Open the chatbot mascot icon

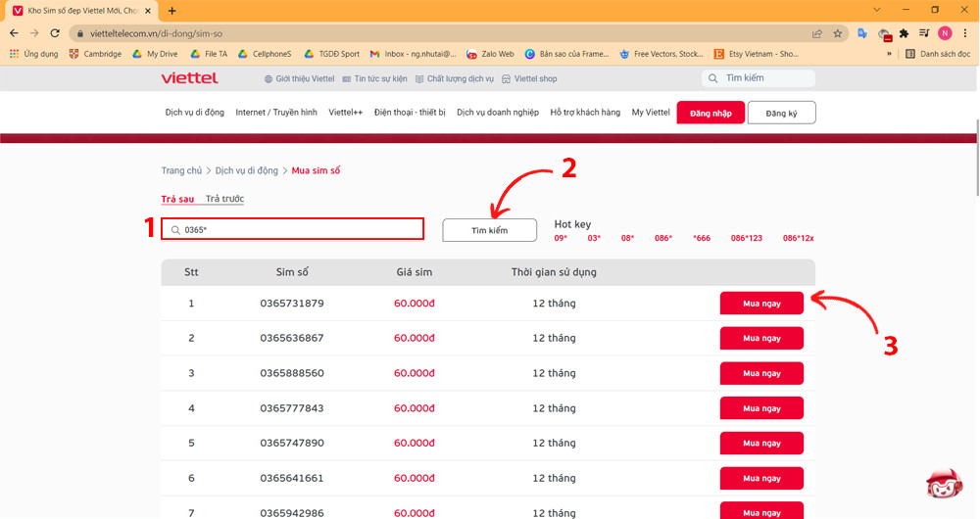click(x=945, y=484)
